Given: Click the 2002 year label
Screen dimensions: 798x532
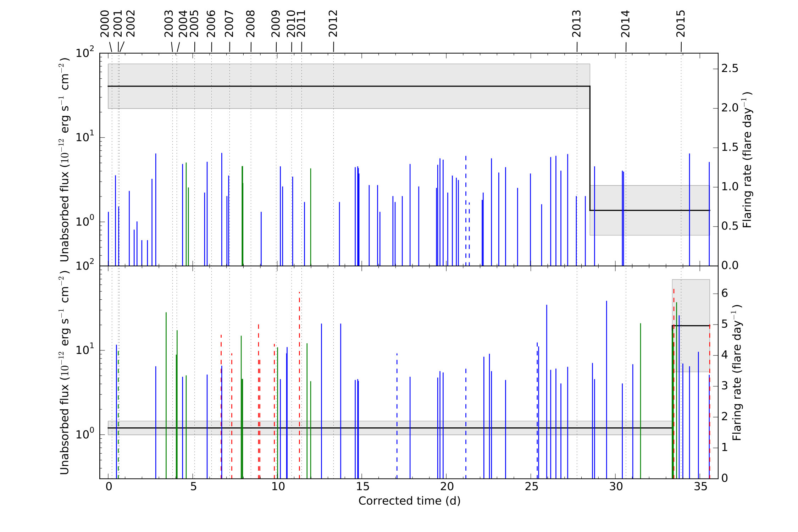Looking at the screenshot, I should coord(131,24).
